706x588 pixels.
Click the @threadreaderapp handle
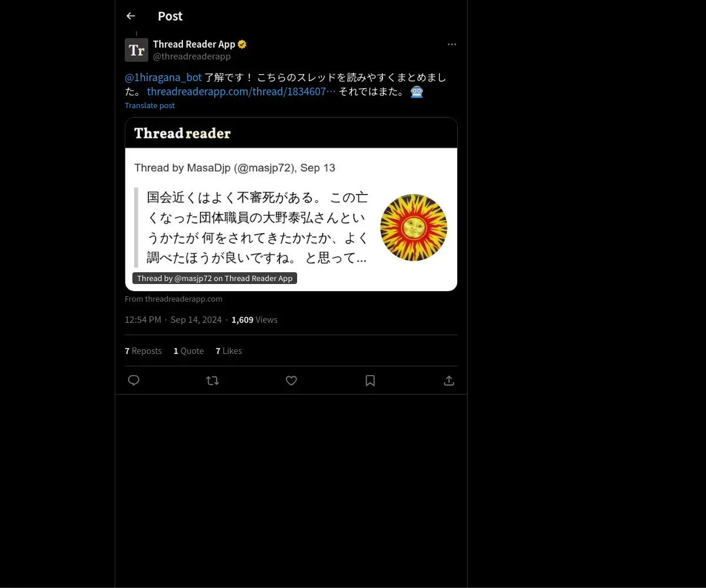coord(192,56)
